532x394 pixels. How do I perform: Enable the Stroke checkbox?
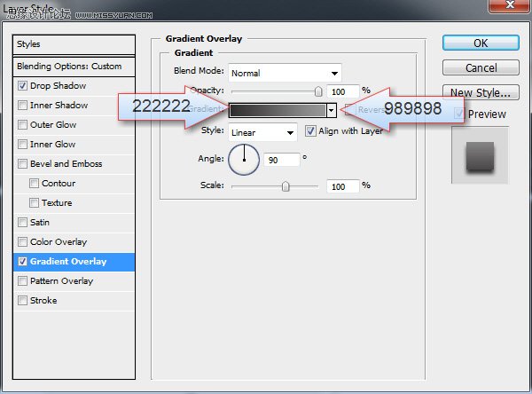pyautogui.click(x=22, y=301)
